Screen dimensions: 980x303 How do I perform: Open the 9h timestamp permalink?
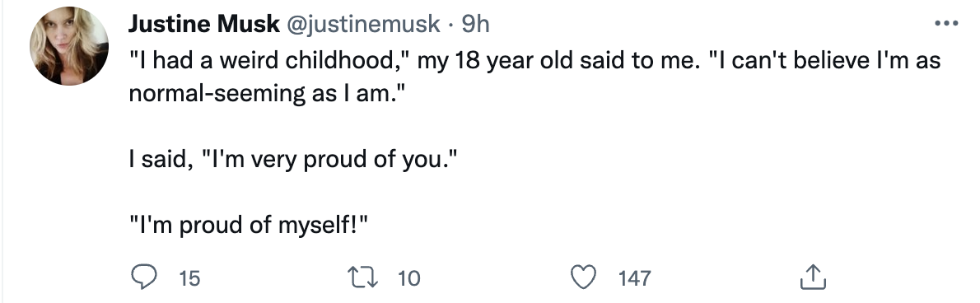pyautogui.click(x=475, y=25)
